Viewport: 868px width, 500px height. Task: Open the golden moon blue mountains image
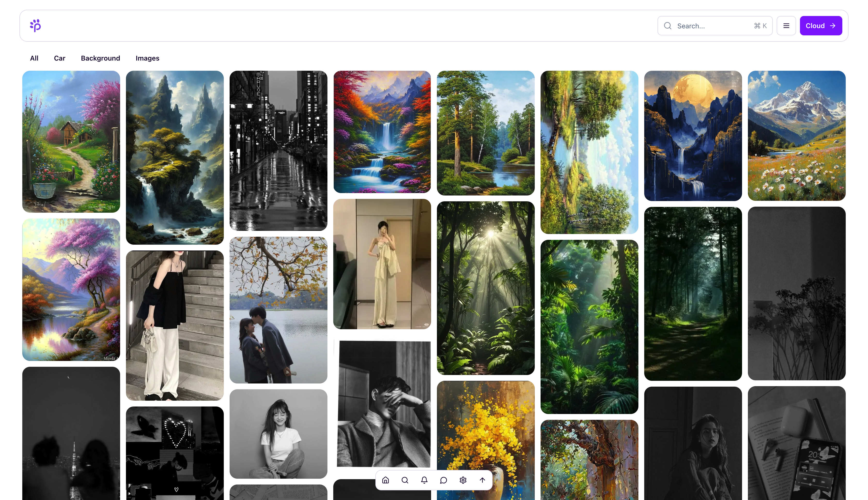click(x=693, y=136)
